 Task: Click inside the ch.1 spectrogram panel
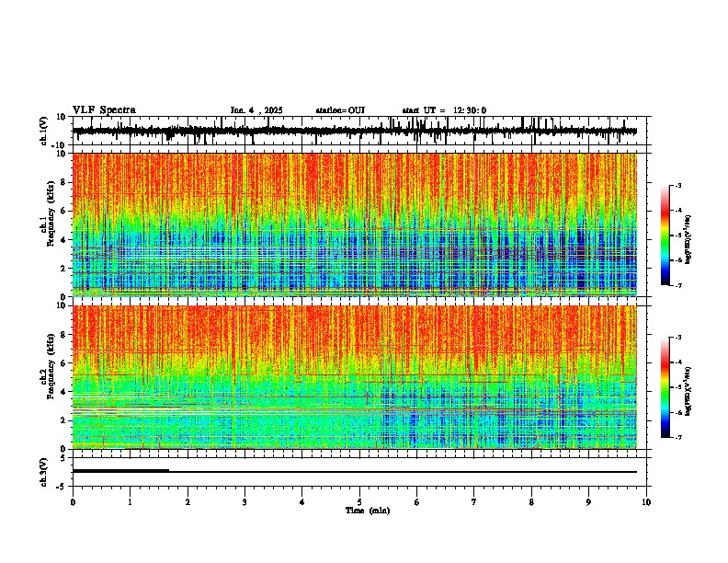point(355,224)
